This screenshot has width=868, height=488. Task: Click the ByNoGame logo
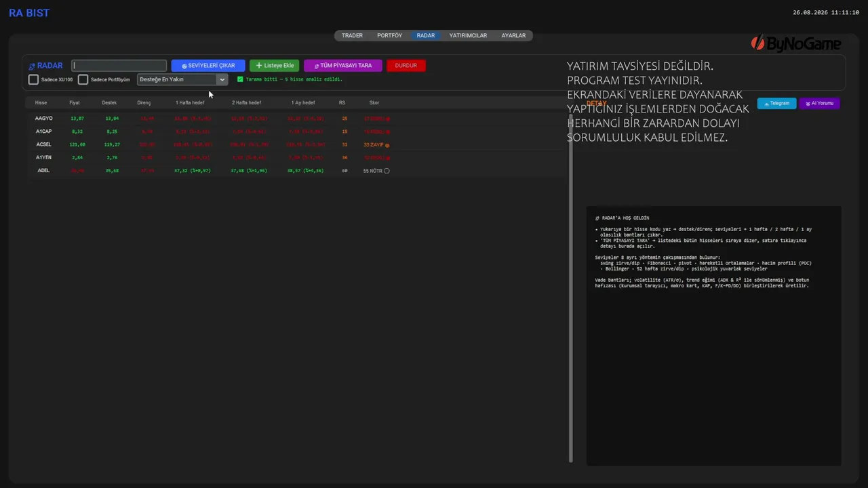(796, 43)
